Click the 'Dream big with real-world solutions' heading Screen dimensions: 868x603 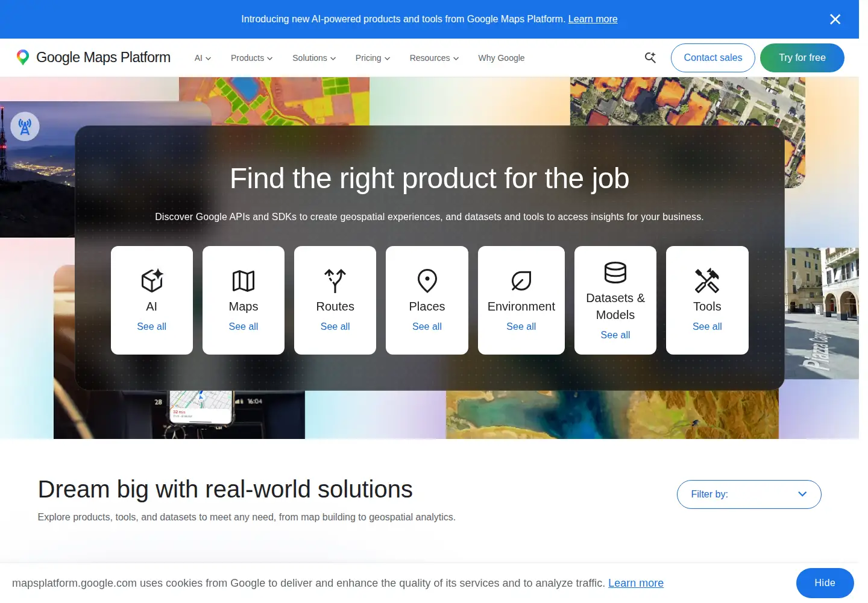[x=225, y=489]
